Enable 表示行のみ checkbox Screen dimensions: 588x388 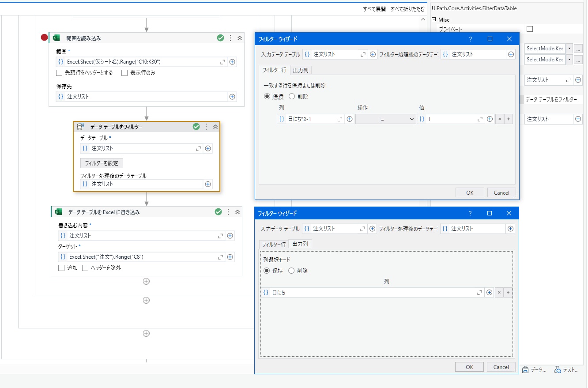pyautogui.click(x=124, y=73)
